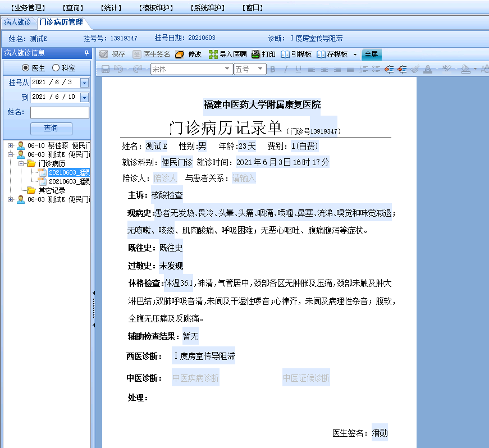Expand the 06-10 蔡佳源 tree node
Viewport: 489px width, 448px height.
pyautogui.click(x=10, y=145)
